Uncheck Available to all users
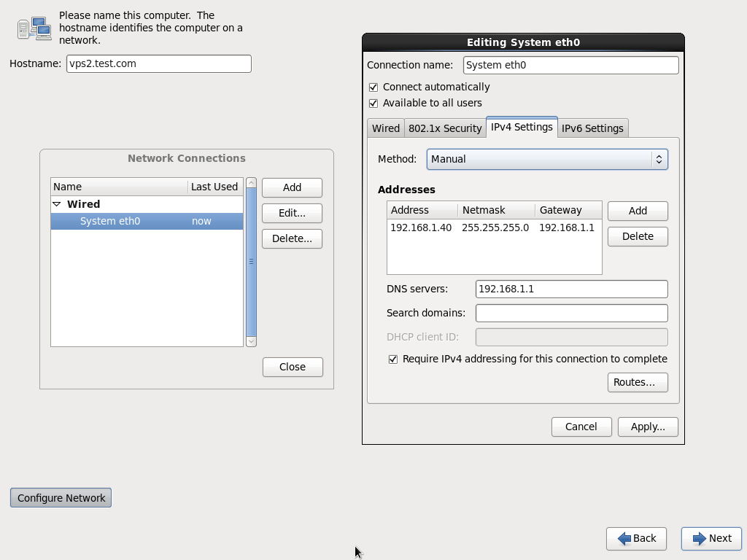 (373, 103)
